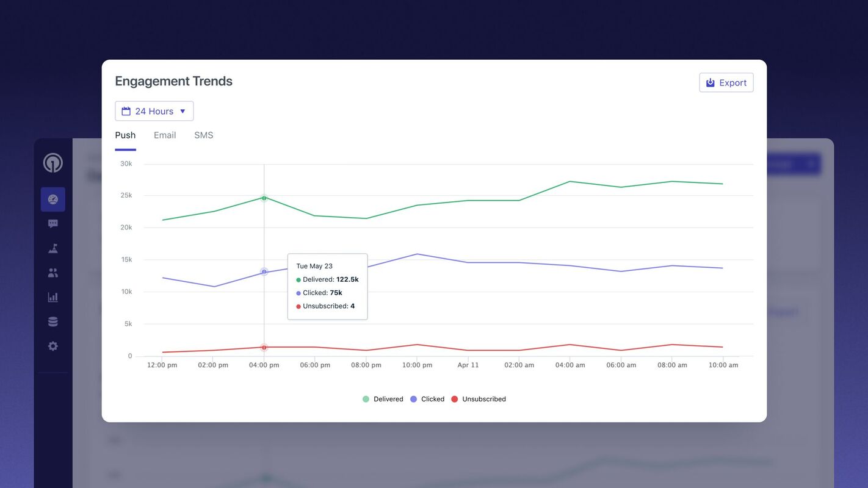Select the Push tab

click(125, 135)
